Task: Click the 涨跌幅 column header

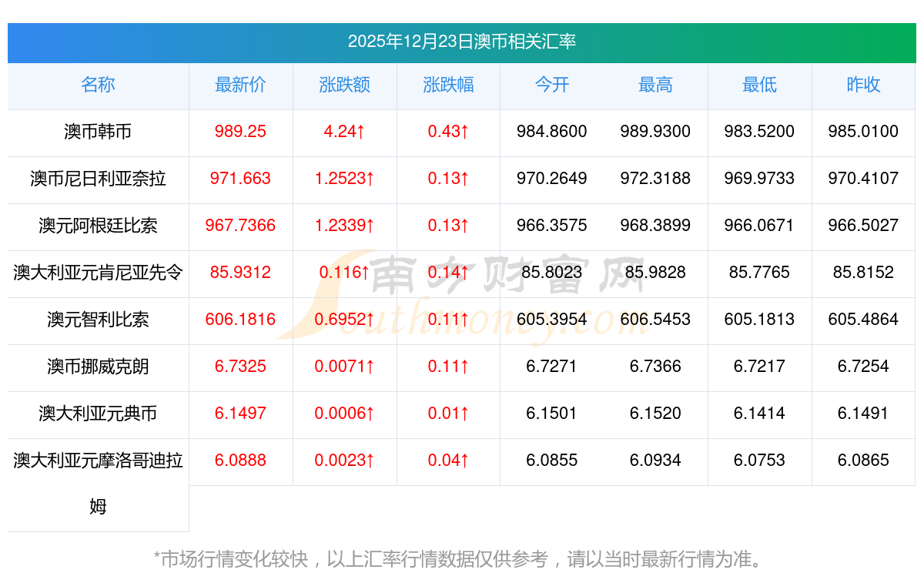Action: (x=448, y=85)
